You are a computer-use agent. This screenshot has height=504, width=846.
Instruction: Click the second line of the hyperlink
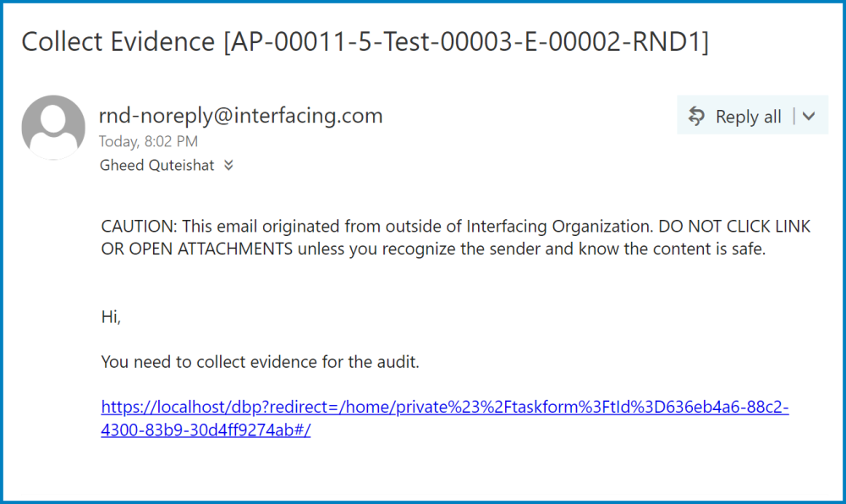206,430
